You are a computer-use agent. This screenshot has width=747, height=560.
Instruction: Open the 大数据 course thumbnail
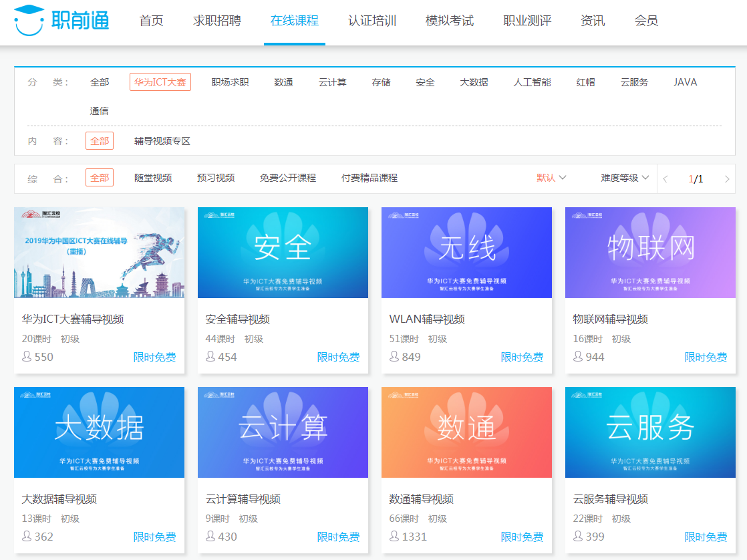99,432
